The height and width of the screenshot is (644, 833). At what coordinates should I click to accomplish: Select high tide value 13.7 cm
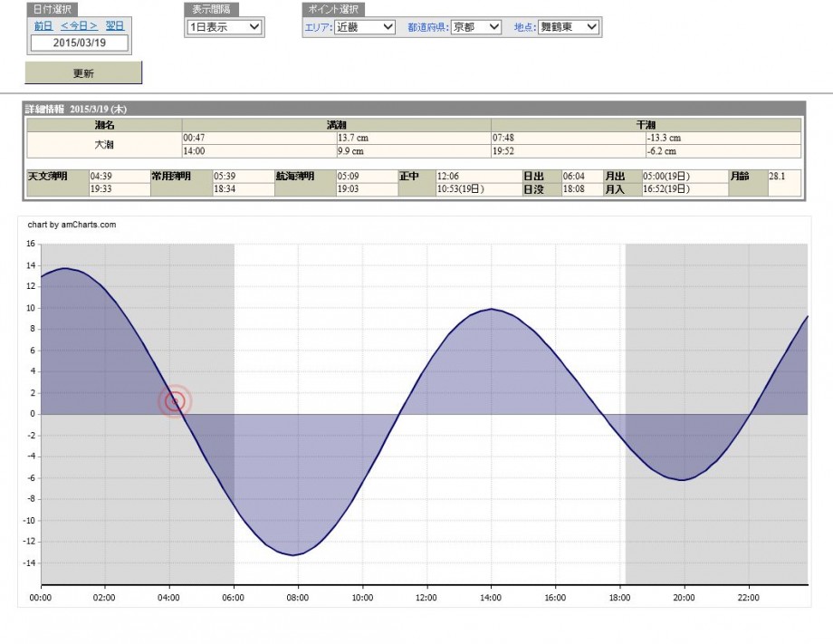coord(414,139)
